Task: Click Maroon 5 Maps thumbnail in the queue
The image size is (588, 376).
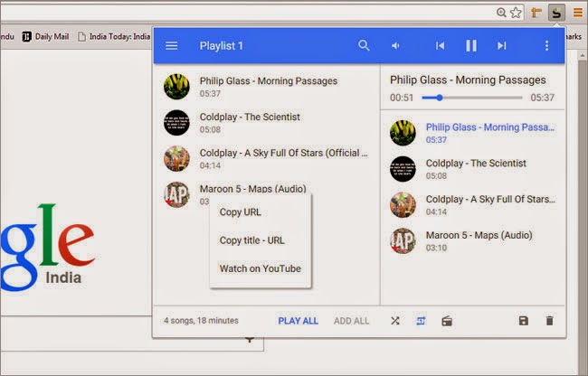Action: coord(403,240)
